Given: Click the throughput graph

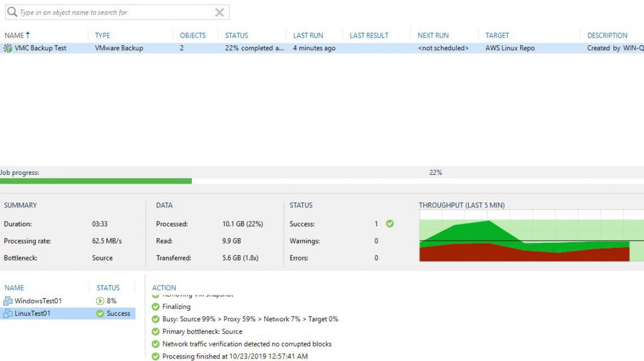Looking at the screenshot, I should click(531, 236).
